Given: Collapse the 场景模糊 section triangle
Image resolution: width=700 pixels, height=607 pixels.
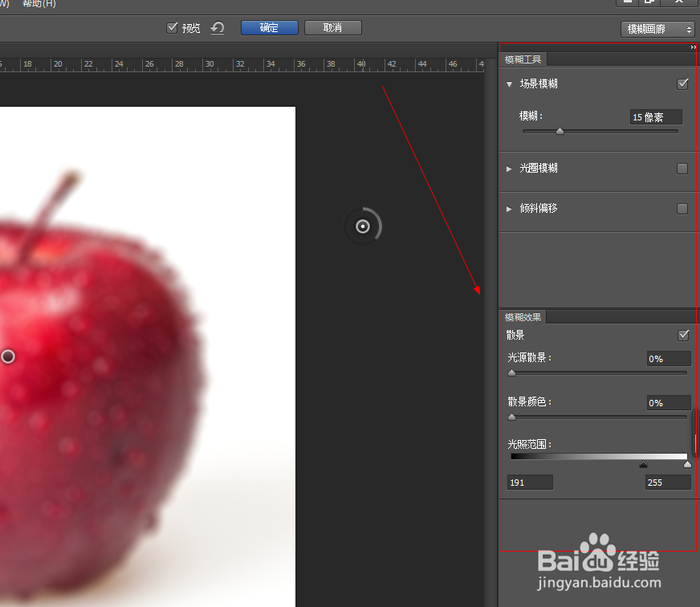Looking at the screenshot, I should (510, 84).
